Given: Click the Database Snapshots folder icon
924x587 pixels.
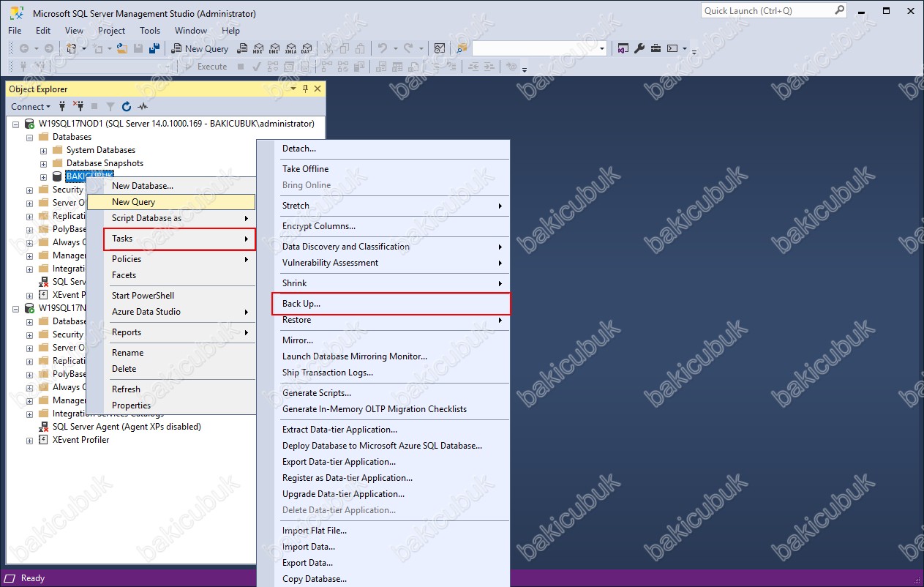Looking at the screenshot, I should [x=58, y=163].
